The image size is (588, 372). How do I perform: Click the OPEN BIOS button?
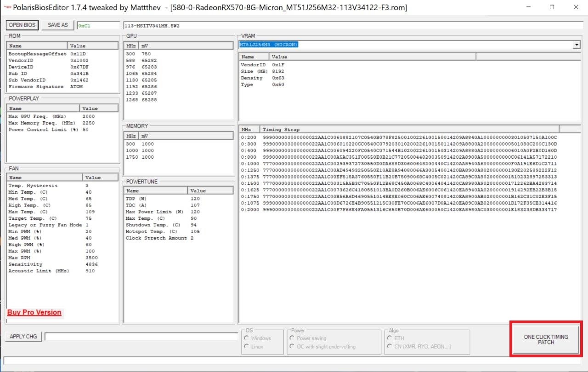(22, 25)
